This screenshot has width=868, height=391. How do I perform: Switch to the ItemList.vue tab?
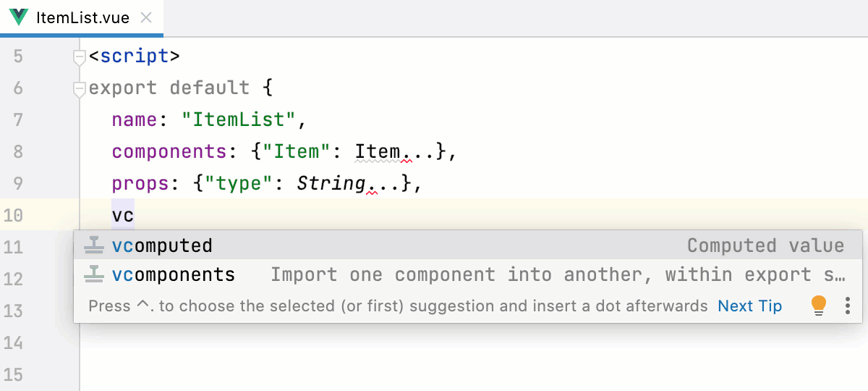coord(82,17)
